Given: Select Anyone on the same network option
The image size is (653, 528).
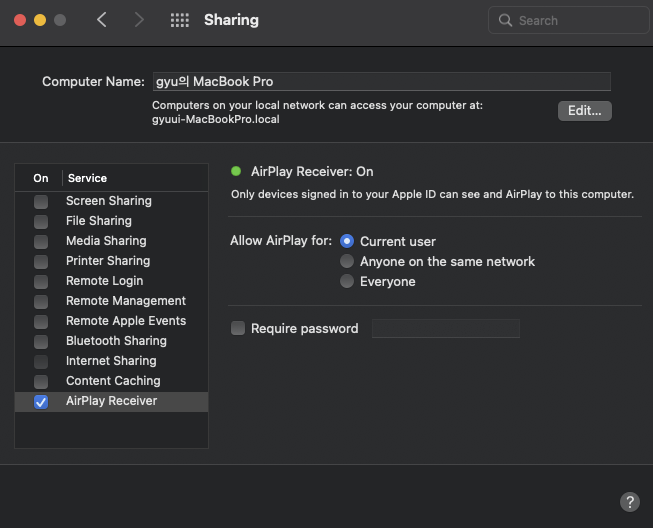Looking at the screenshot, I should pos(346,261).
